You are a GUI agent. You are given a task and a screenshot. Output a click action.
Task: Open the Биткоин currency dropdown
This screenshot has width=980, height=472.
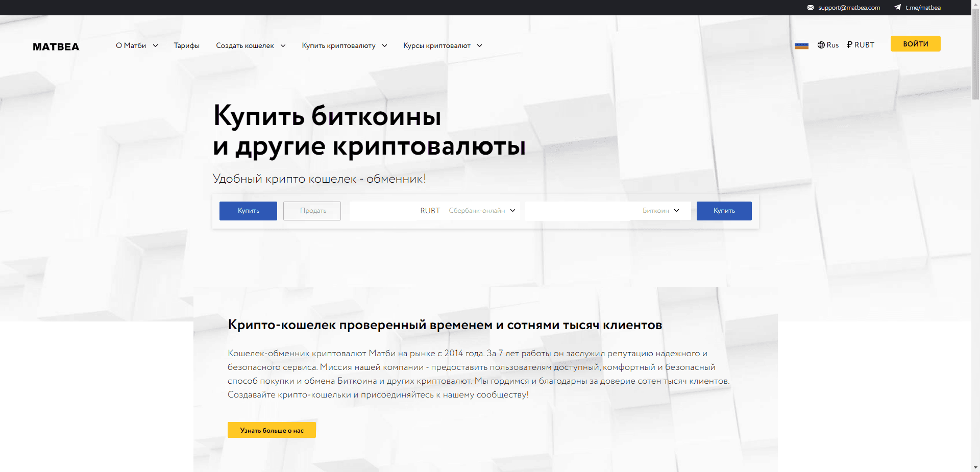click(x=662, y=210)
